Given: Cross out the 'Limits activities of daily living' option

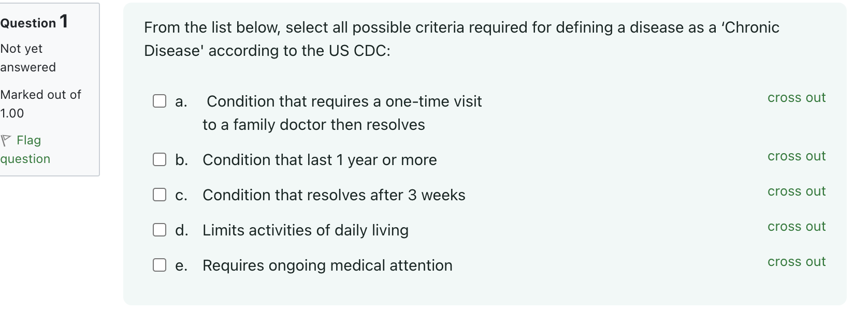Looking at the screenshot, I should click(796, 227).
